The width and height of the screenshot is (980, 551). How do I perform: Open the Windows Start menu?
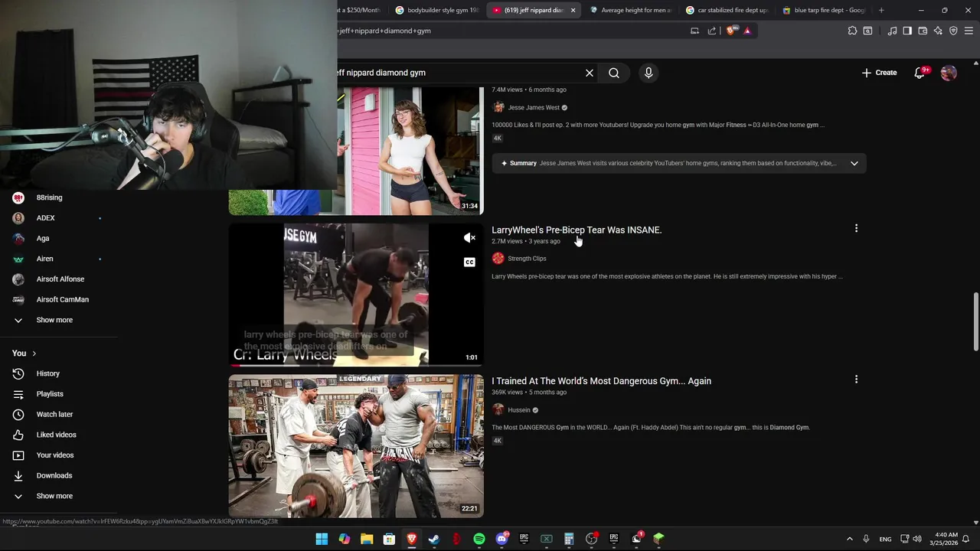click(322, 539)
